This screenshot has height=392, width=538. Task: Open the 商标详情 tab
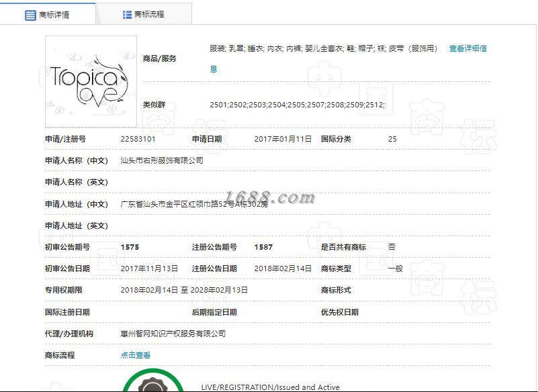[x=48, y=14]
